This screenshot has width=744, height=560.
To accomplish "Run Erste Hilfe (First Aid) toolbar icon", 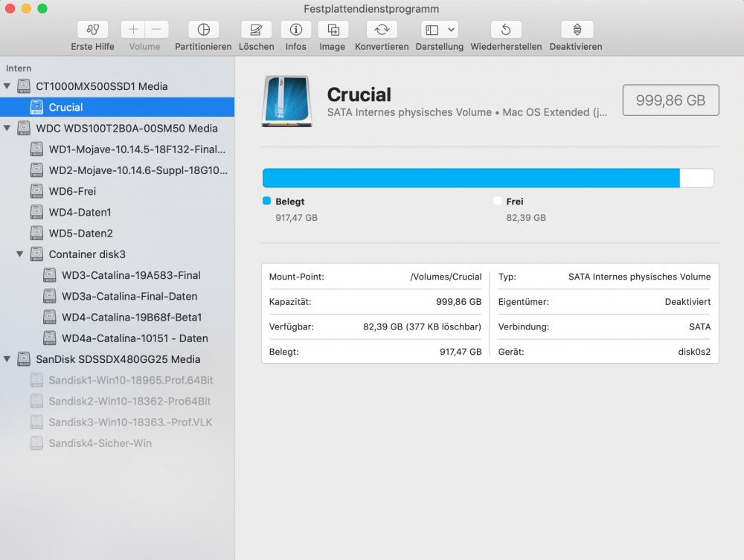I will (x=92, y=30).
